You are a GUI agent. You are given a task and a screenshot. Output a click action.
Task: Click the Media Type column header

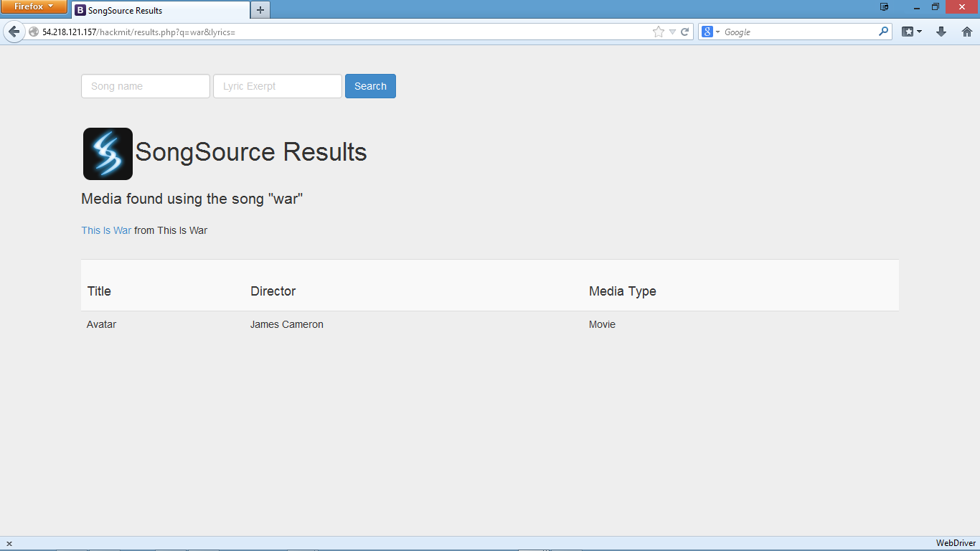click(x=622, y=291)
